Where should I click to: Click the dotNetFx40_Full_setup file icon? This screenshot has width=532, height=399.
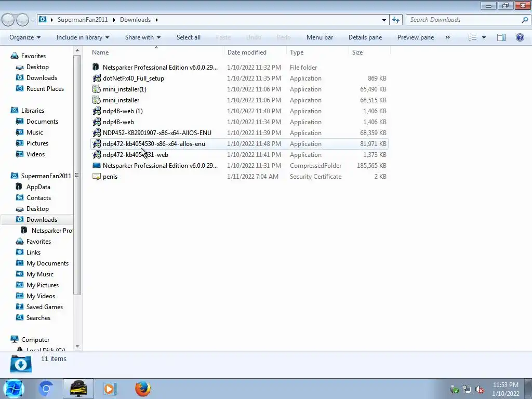pyautogui.click(x=96, y=78)
